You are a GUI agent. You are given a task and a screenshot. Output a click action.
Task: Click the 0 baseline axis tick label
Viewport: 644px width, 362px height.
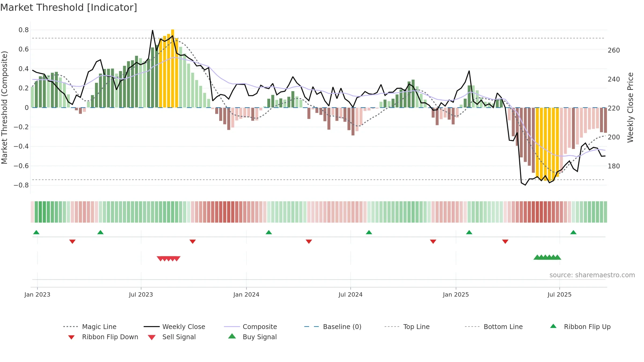click(27, 108)
